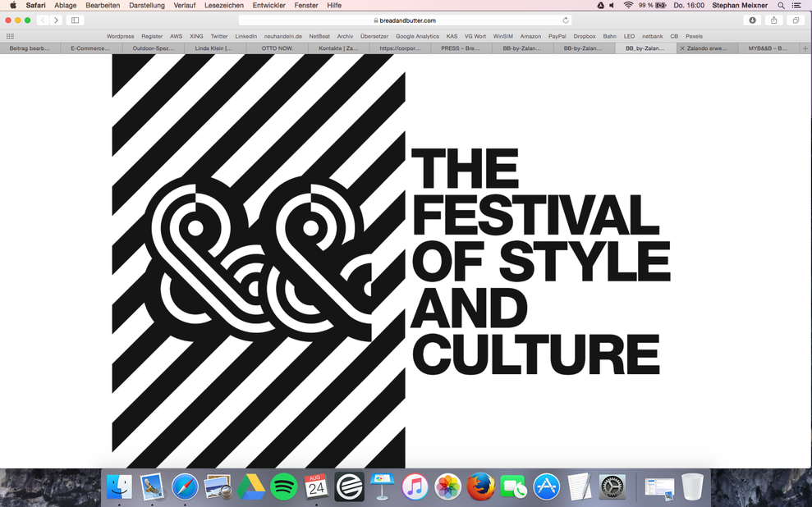Open the Wi-Fi menu bar icon
This screenshot has height=507, width=812.
point(628,5)
